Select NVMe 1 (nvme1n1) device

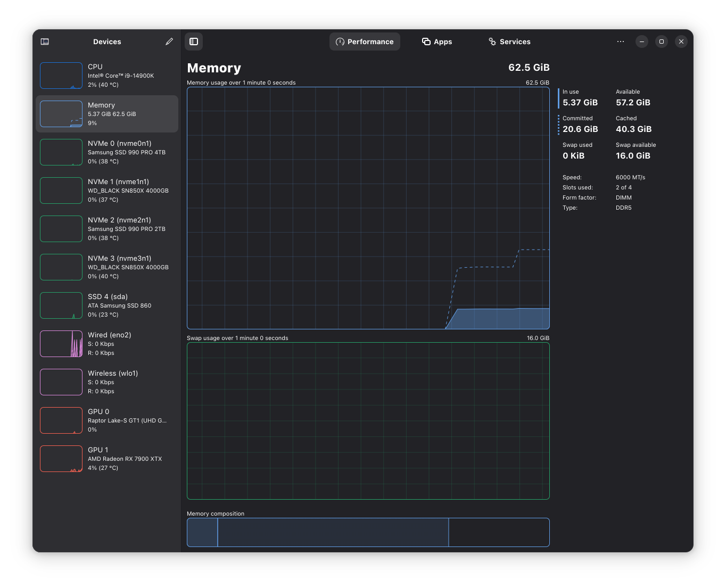[x=107, y=191]
